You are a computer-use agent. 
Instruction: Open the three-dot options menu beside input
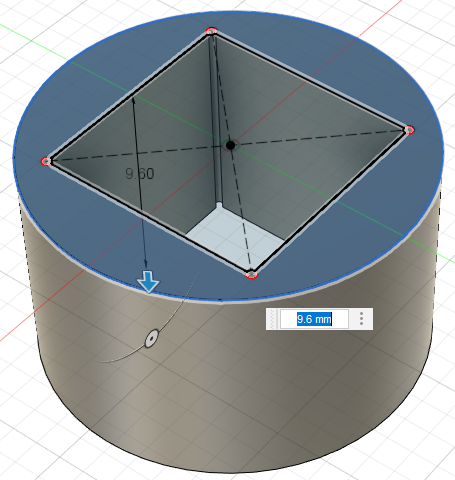(x=361, y=319)
